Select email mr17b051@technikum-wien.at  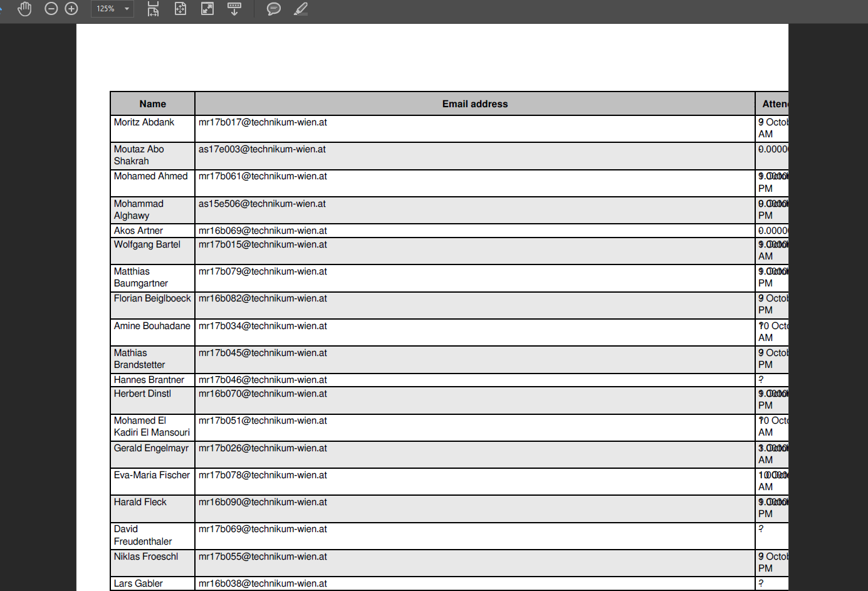pos(263,421)
